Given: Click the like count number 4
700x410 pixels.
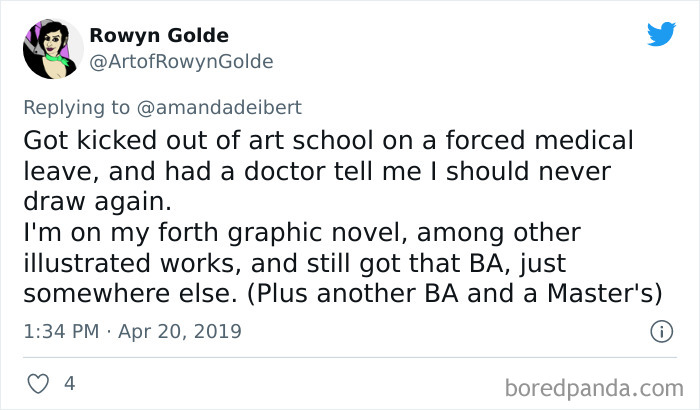Looking at the screenshot, I should tap(69, 383).
